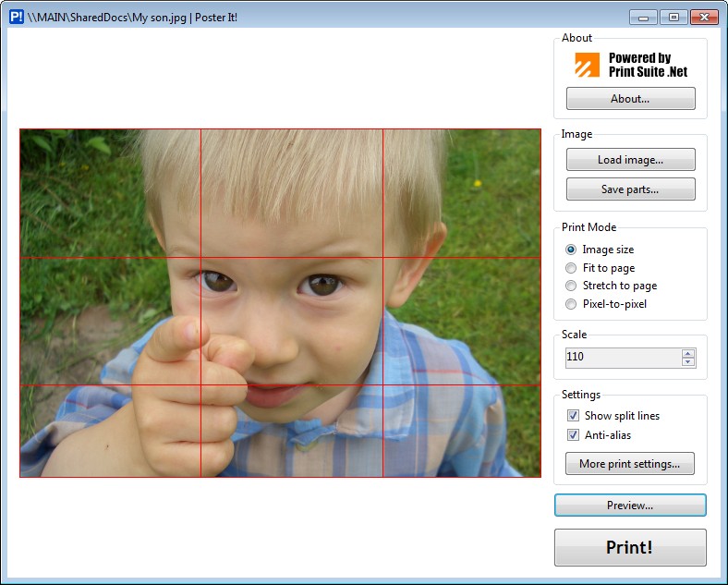Click the large Print! button
Viewport: 728px width, 585px height.
coord(630,547)
